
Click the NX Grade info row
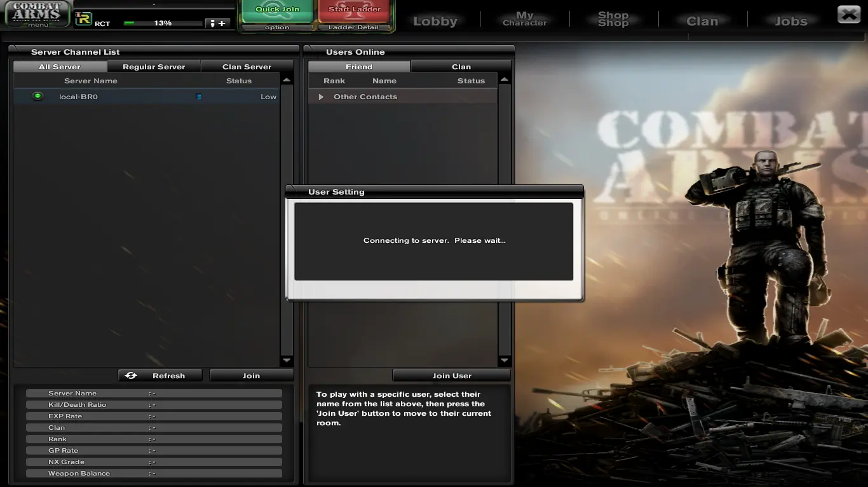pos(154,462)
